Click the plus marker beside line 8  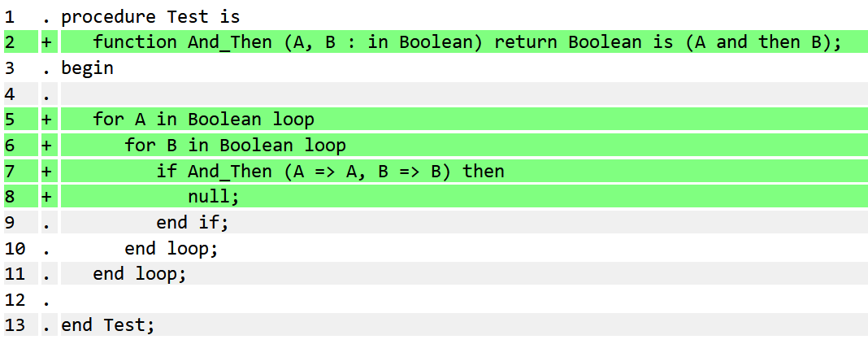tap(47, 197)
